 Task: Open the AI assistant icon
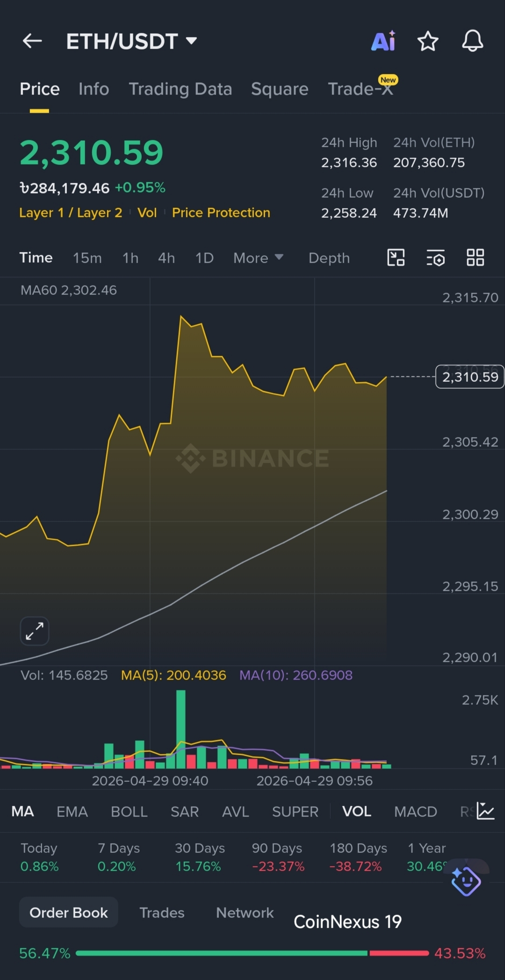tap(383, 41)
